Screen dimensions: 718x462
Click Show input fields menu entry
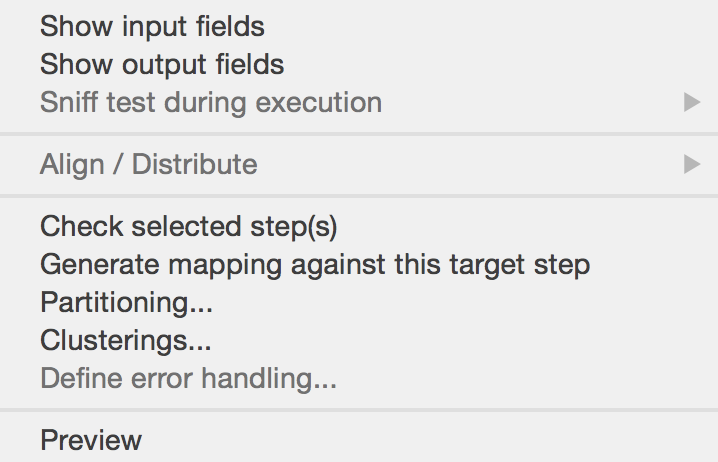pos(152,27)
